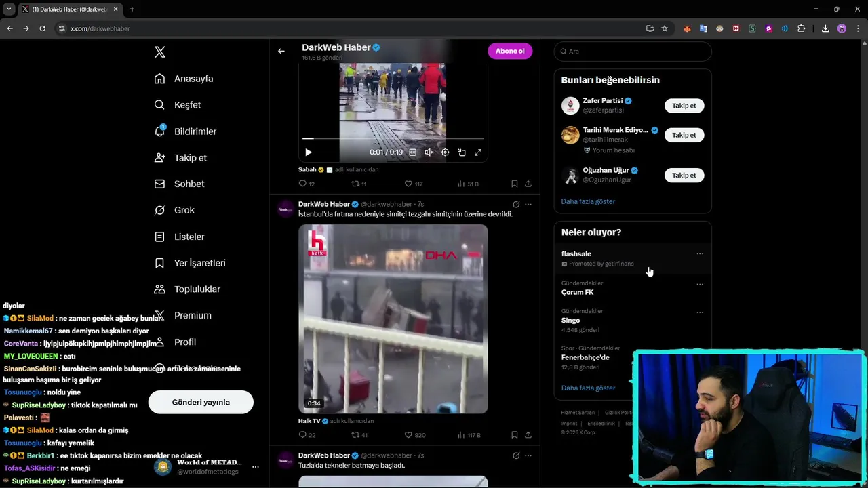Open the X logo home link
This screenshot has height=488, width=868.
(160, 52)
